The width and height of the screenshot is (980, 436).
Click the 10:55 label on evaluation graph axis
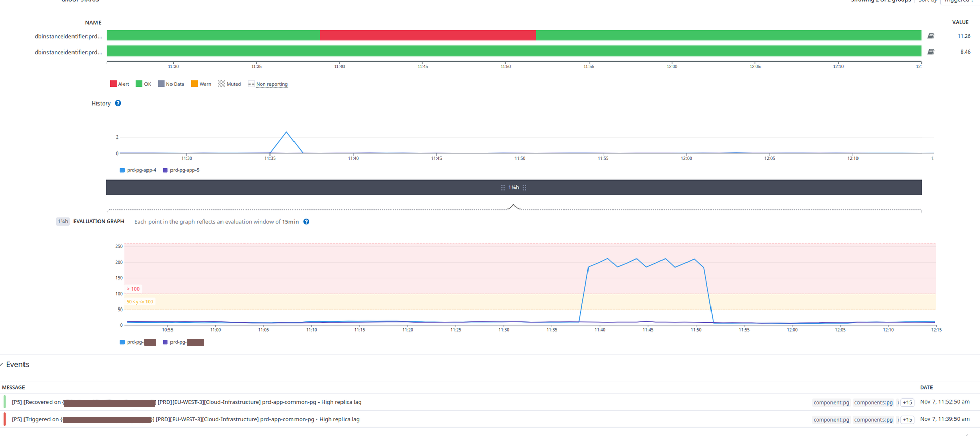tap(167, 330)
